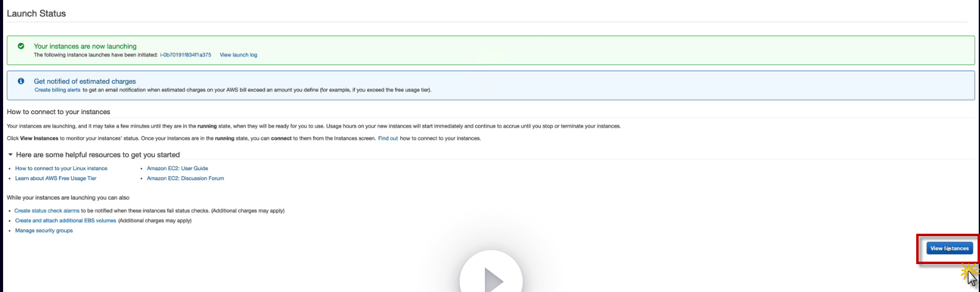
Task: Open the launched instance ID link
Action: (185, 55)
